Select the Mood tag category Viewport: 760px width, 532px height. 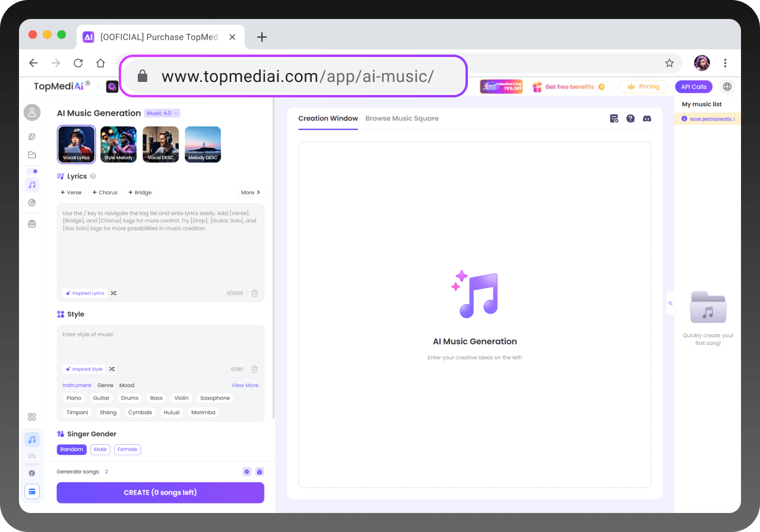[127, 385]
